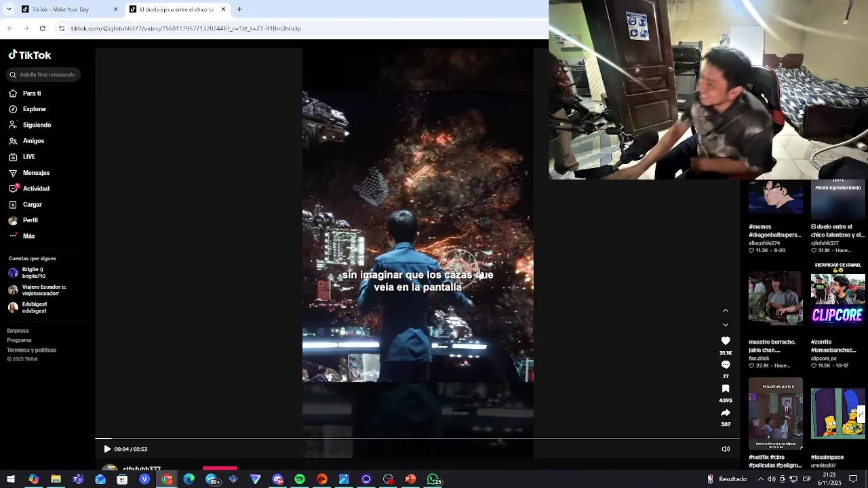
Task: Open Mensajes in the sidebar
Action: click(x=29, y=173)
